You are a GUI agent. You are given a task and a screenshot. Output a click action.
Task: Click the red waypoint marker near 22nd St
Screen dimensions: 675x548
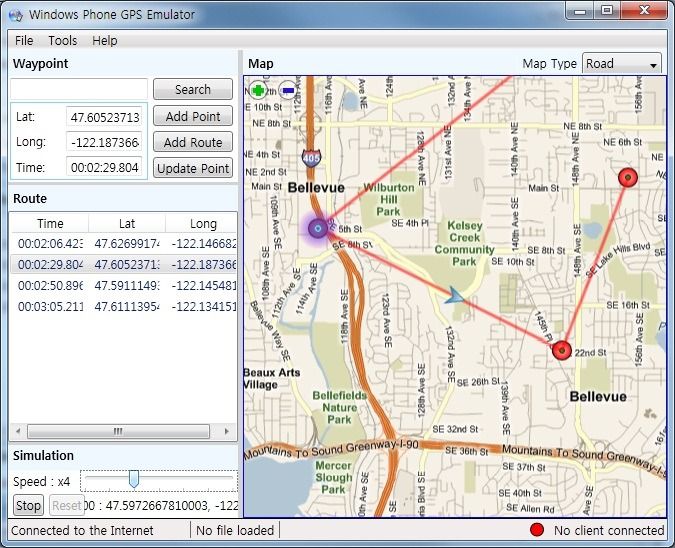[562, 350]
